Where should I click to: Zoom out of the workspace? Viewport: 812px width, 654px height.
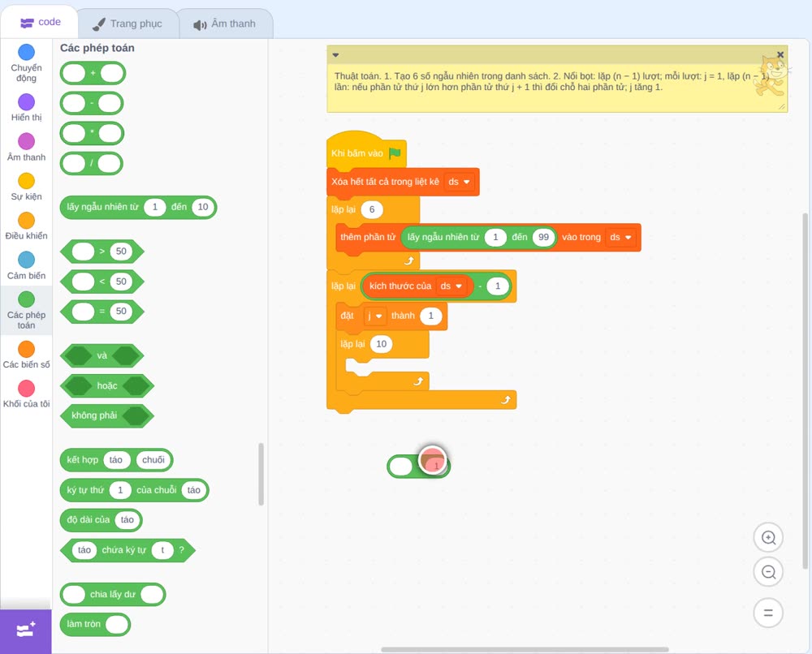click(768, 572)
